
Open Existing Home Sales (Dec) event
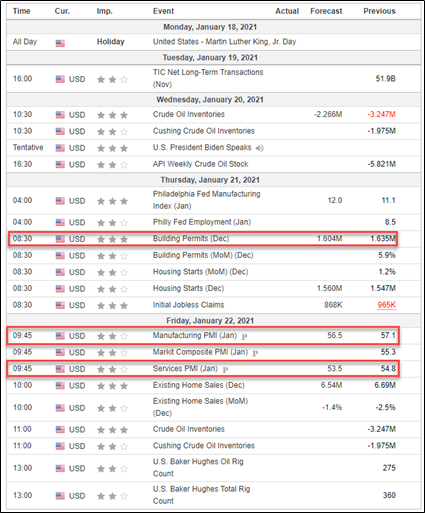(199, 385)
